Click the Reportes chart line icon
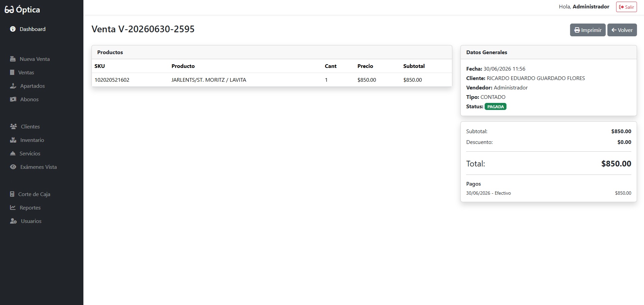The width and height of the screenshot is (644, 305). [x=13, y=207]
